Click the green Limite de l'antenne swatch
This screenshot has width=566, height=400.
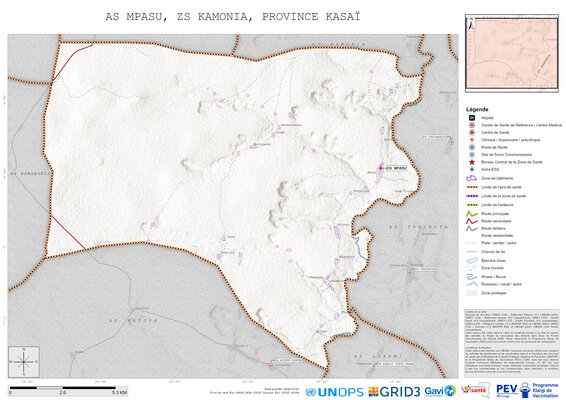tap(471, 205)
